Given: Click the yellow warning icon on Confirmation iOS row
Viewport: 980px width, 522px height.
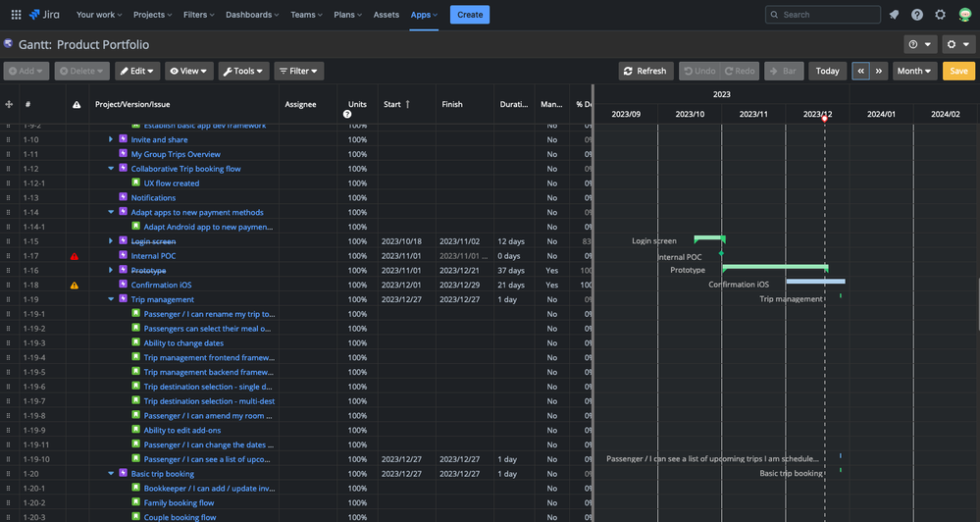Looking at the screenshot, I should pyautogui.click(x=75, y=286).
